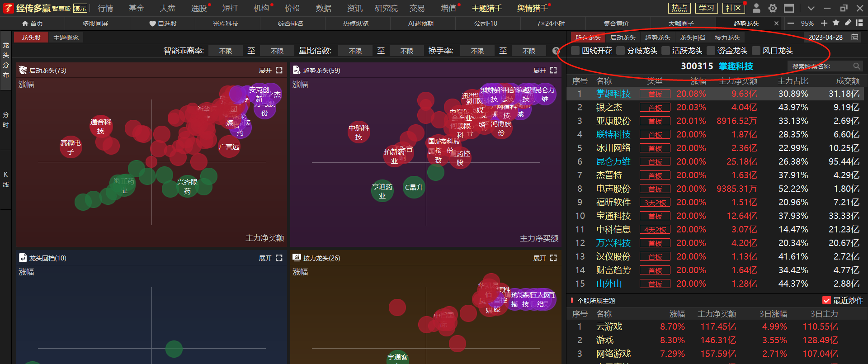The height and width of the screenshot is (364, 868).
Task: Enable the 四线开花 checkbox
Action: (x=576, y=51)
